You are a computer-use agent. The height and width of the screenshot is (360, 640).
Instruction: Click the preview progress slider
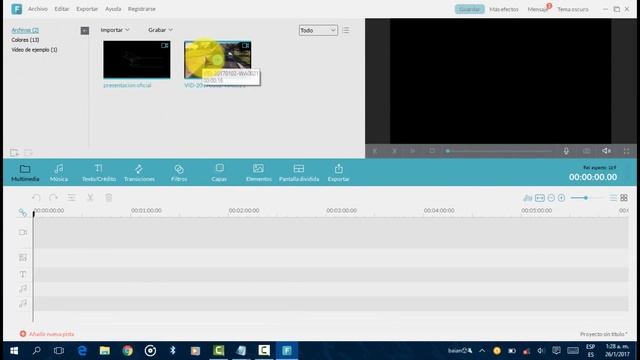tap(499, 151)
